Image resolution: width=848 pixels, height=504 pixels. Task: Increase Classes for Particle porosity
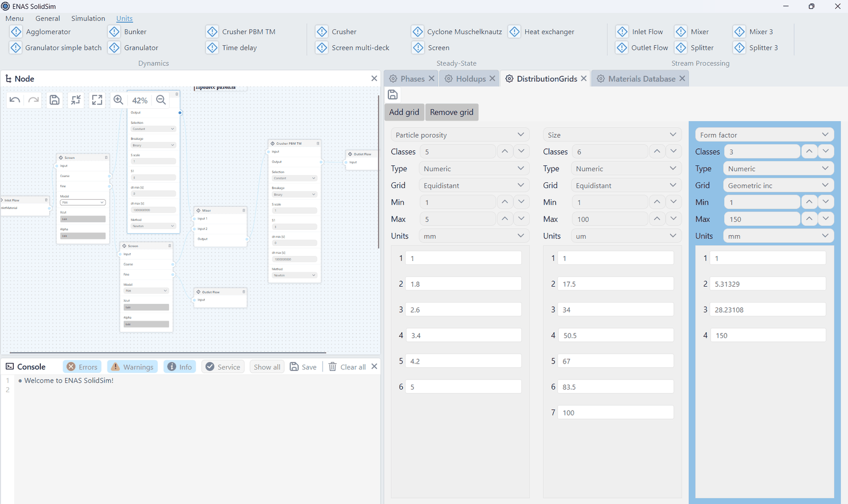tap(505, 152)
